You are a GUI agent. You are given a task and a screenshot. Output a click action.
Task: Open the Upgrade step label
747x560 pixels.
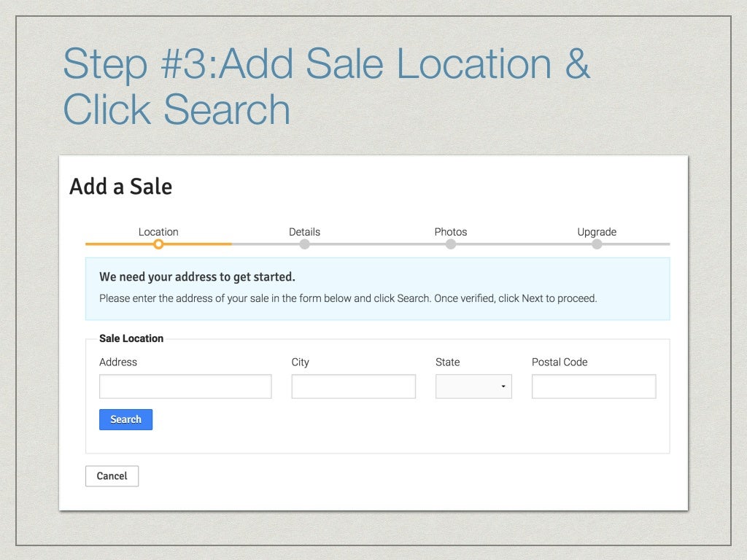click(x=597, y=232)
